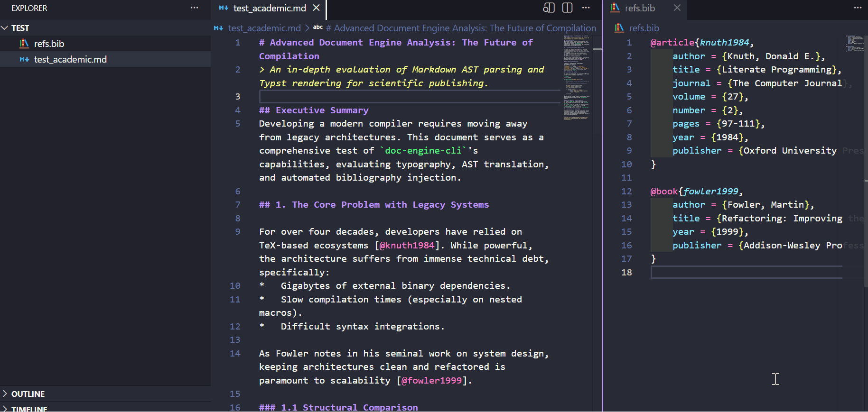Click the empty line 18 in refs.bib
Screen dimensions: 868x412
(747, 273)
